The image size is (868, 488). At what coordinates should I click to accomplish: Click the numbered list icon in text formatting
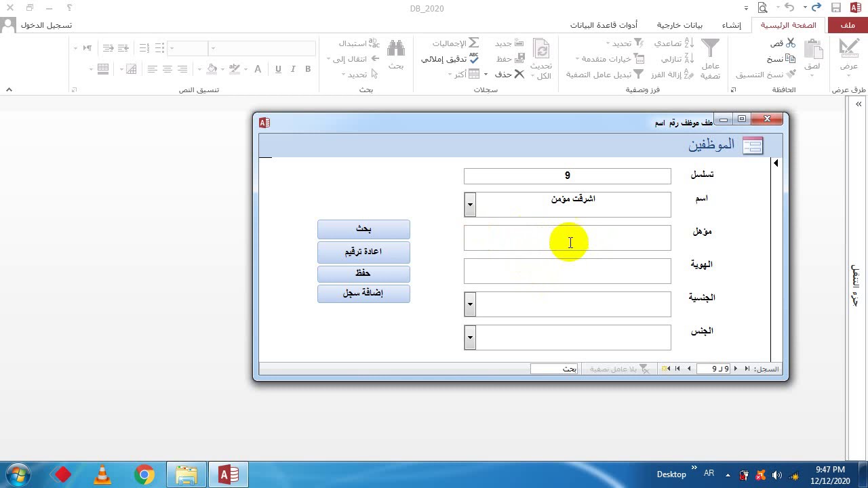click(144, 48)
